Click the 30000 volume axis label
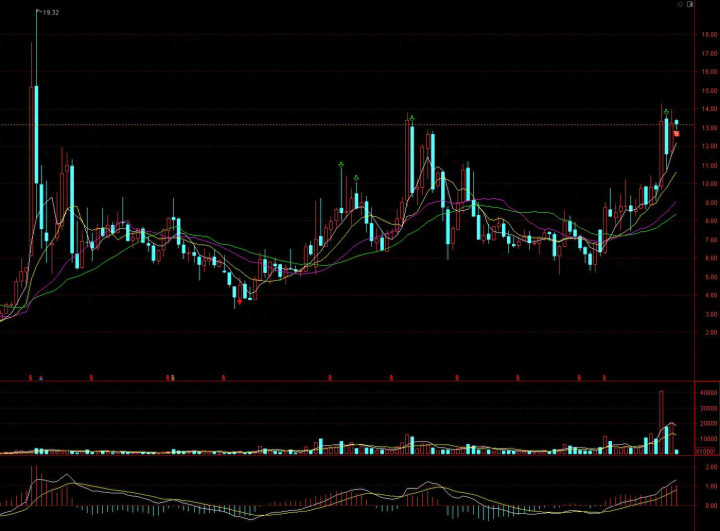 (709, 408)
